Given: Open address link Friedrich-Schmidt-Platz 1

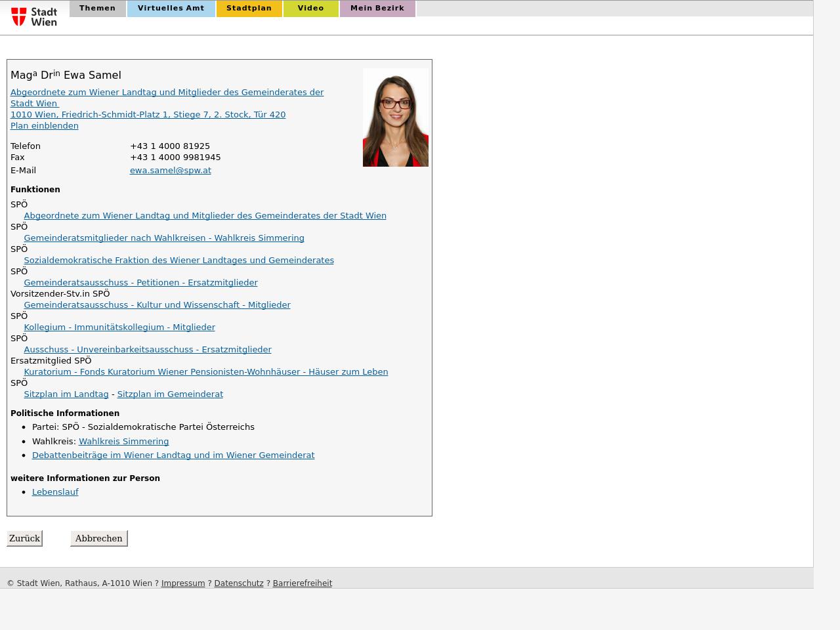Looking at the screenshot, I should click(x=148, y=114).
